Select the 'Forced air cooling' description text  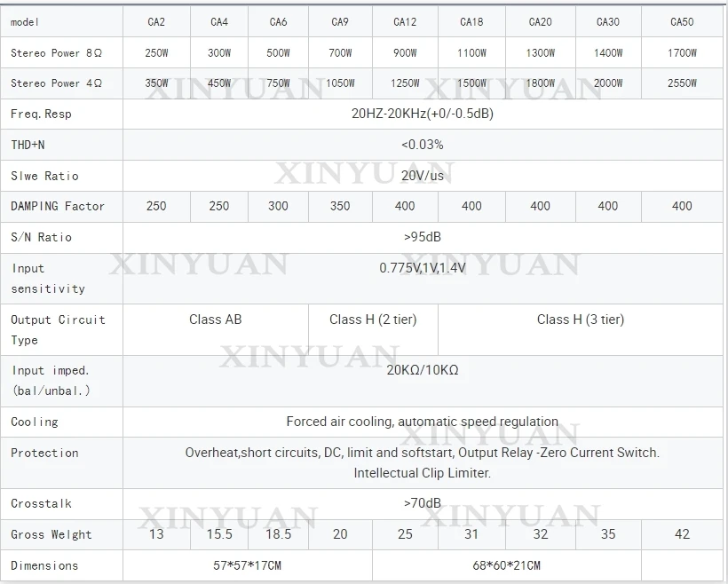[422, 422]
